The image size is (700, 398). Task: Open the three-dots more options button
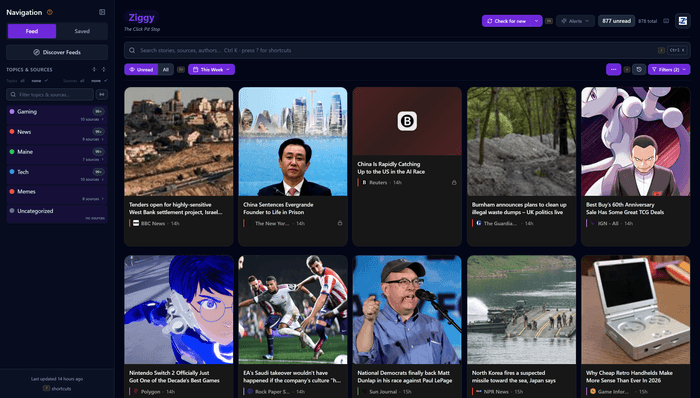[x=613, y=70]
